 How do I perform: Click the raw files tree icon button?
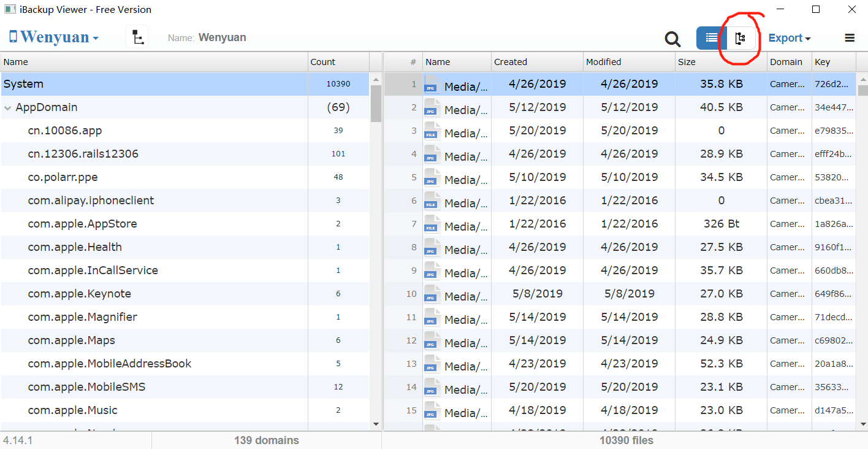(137, 37)
